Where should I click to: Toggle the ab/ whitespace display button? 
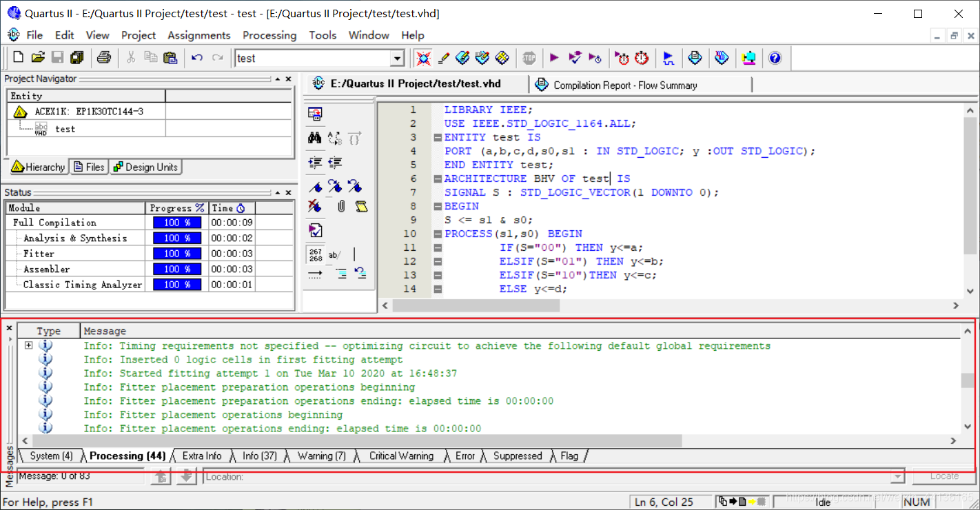(335, 254)
